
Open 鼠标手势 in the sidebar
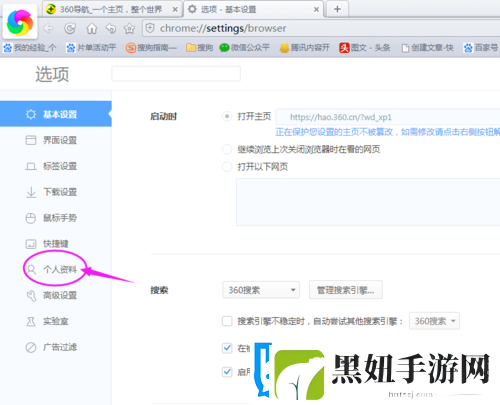56,218
